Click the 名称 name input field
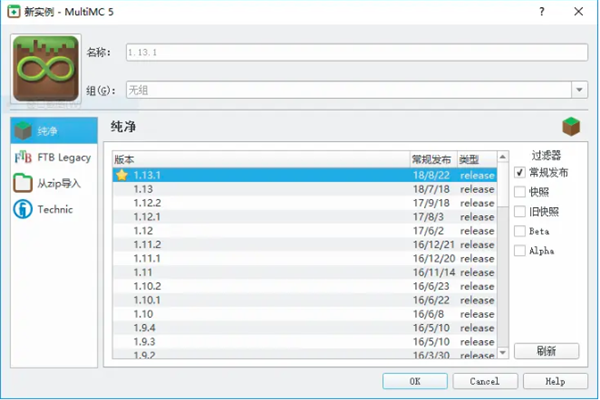 point(357,52)
